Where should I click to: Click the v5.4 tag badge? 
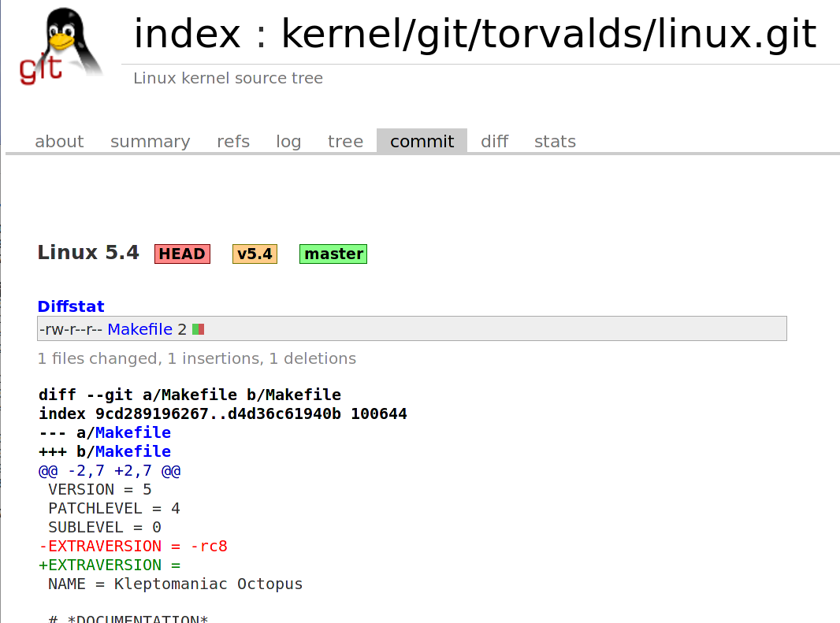[x=255, y=254]
